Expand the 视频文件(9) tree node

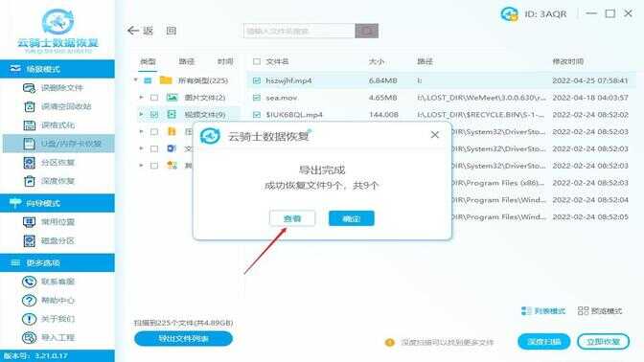(141, 114)
